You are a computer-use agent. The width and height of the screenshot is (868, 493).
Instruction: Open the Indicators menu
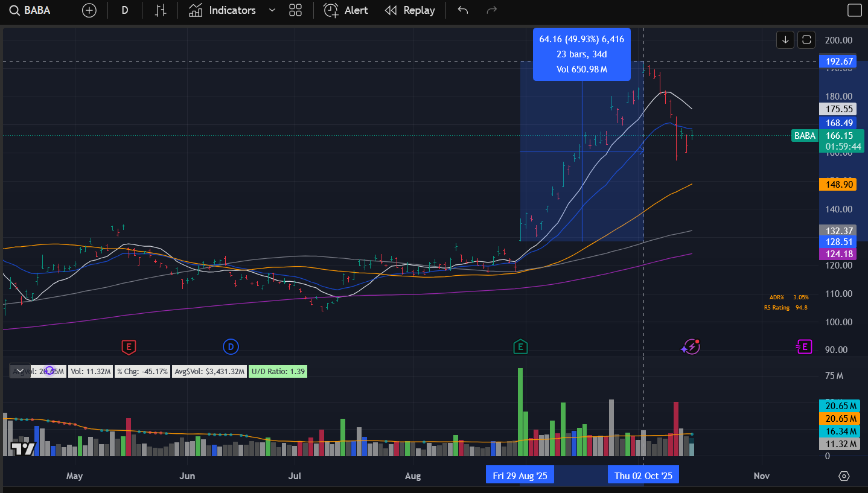(x=222, y=10)
